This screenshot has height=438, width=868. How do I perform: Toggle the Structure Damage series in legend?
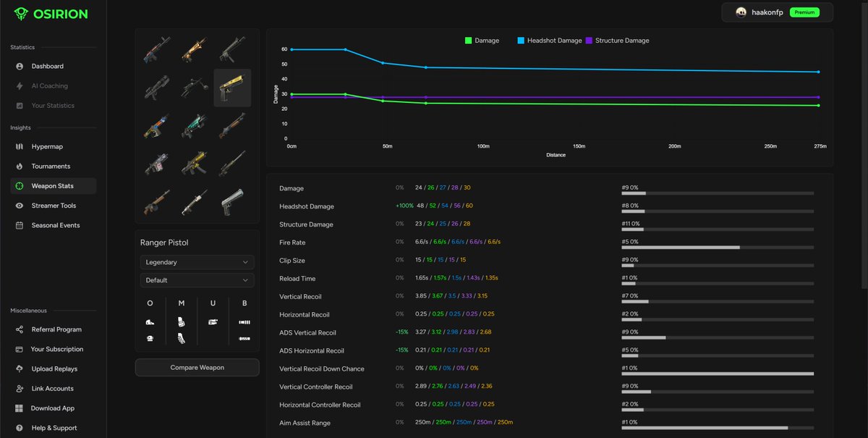coord(617,41)
